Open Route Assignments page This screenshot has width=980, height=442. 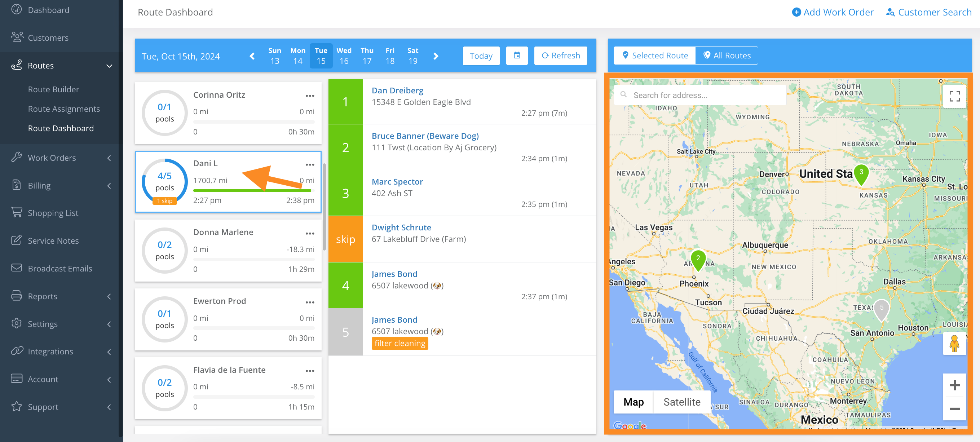[x=64, y=109]
